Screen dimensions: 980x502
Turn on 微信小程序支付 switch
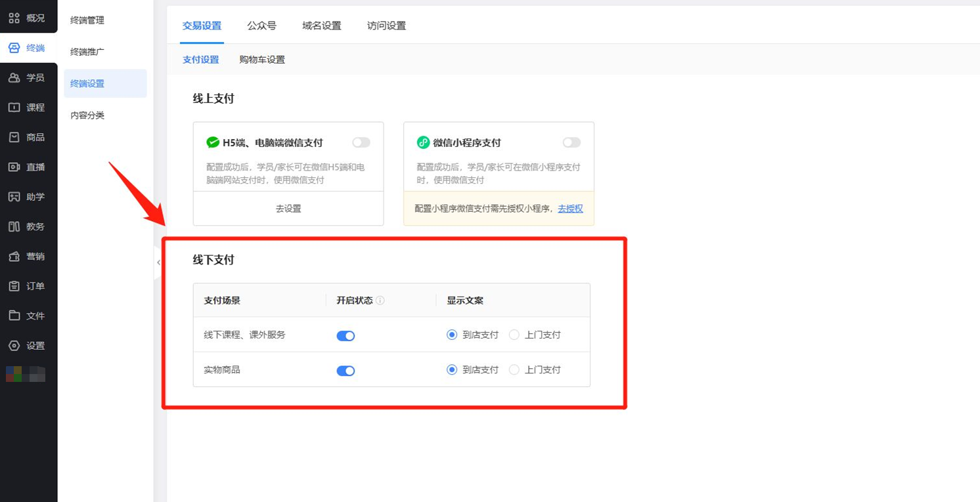click(x=571, y=142)
